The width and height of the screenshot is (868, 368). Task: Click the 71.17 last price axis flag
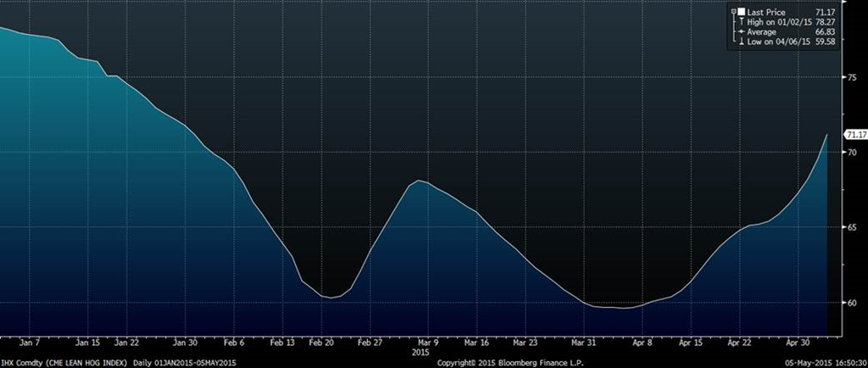854,135
